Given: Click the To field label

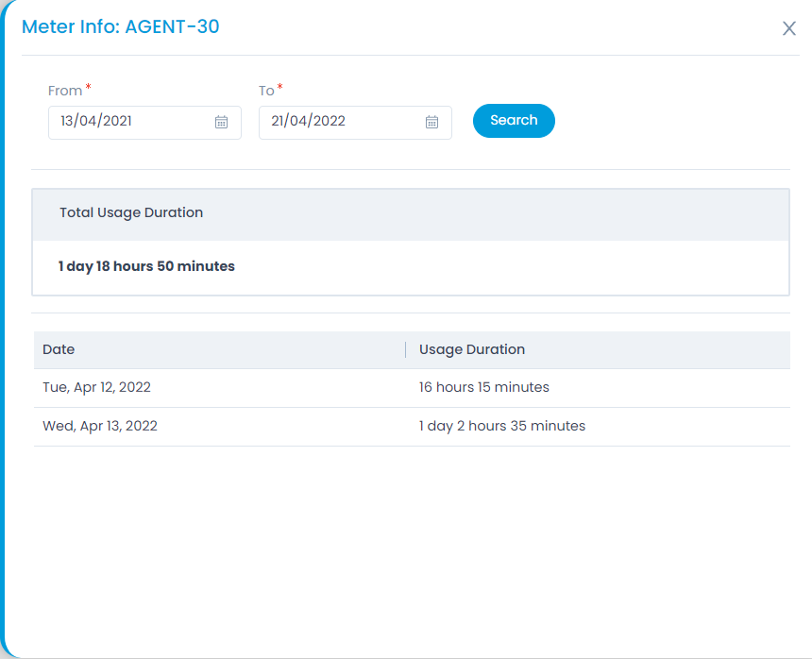Looking at the screenshot, I should pos(266,91).
